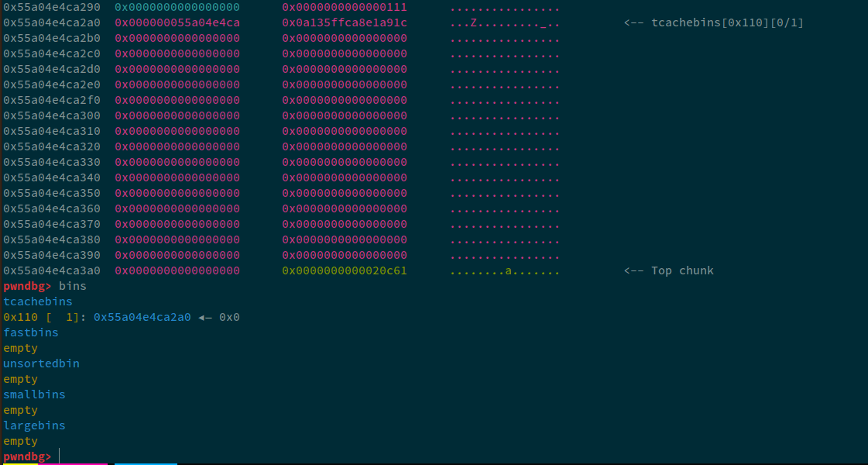Image resolution: width=868 pixels, height=465 pixels.
Task: Click address 0x55a04e4ca2c0
Action: pos(52,54)
